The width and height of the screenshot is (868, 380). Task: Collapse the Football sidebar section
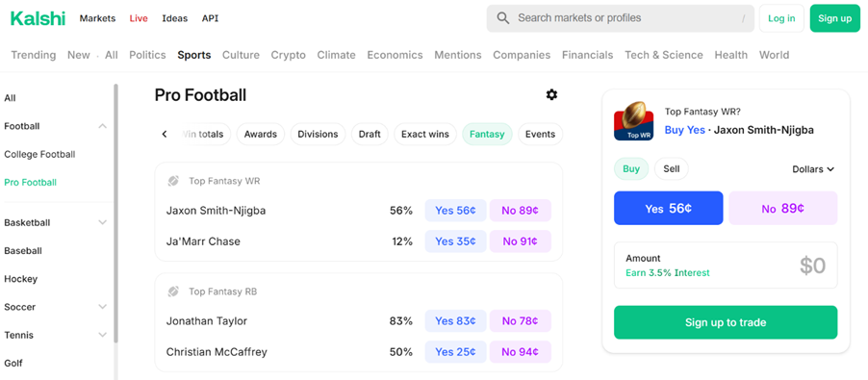tap(102, 126)
